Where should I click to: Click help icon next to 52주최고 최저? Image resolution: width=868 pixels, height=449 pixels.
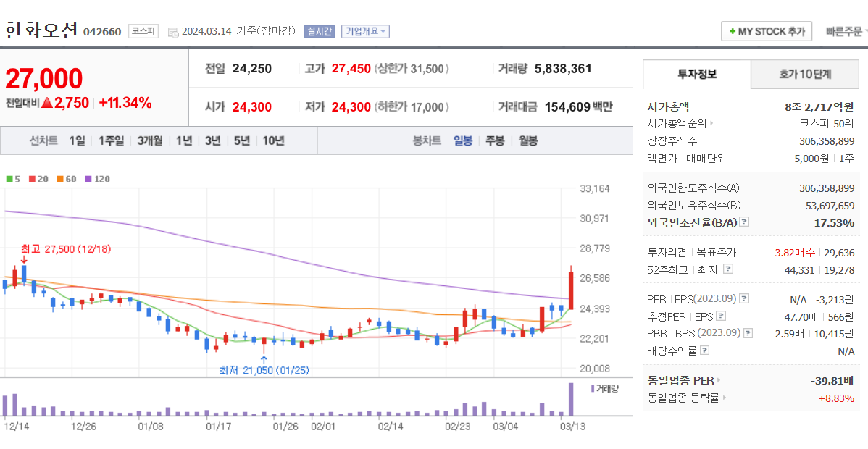pos(728,269)
